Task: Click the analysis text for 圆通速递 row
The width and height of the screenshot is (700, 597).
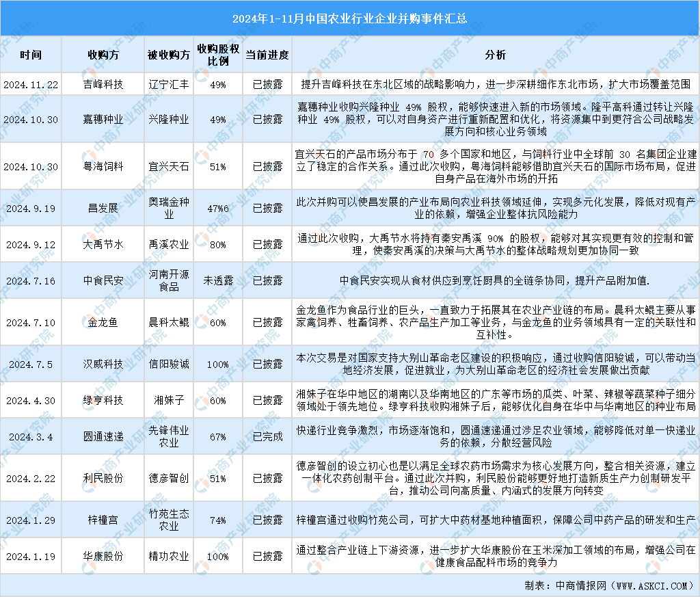Action: coord(496,436)
